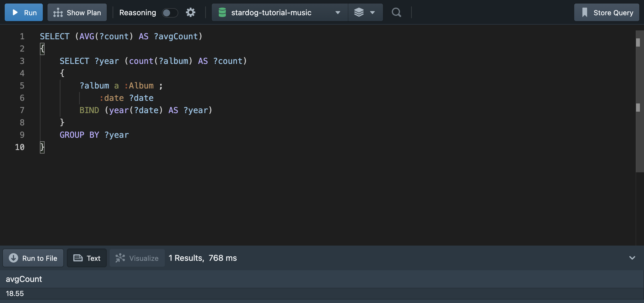Click the :date predicate on line 6
Image resolution: width=644 pixels, height=303 pixels.
click(x=112, y=98)
